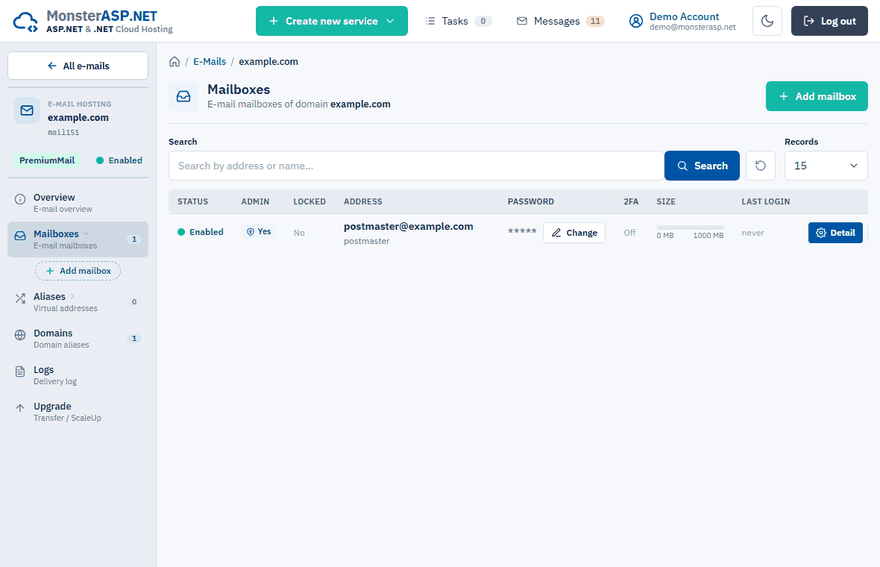880x567 pixels.
Task: Click the home breadcrumb icon
Action: click(175, 62)
